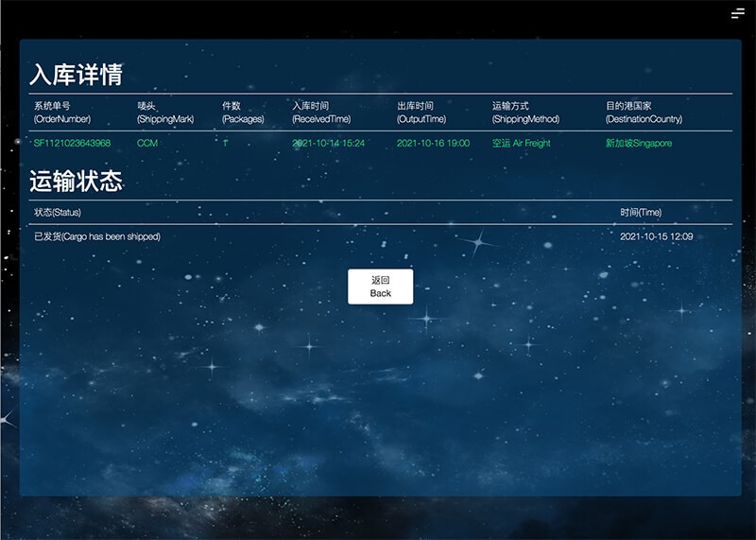The width and height of the screenshot is (756, 540).
Task: Click the 状态(Status) column header
Action: click(58, 213)
